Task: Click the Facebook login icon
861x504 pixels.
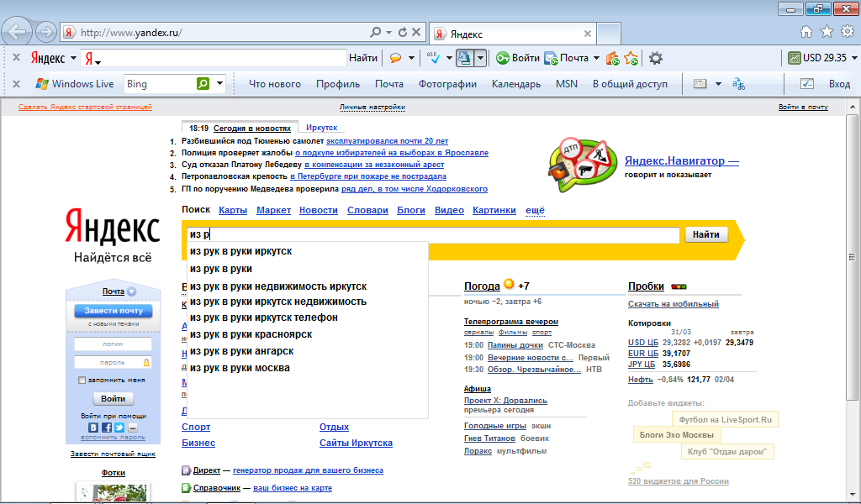Action: (107, 428)
